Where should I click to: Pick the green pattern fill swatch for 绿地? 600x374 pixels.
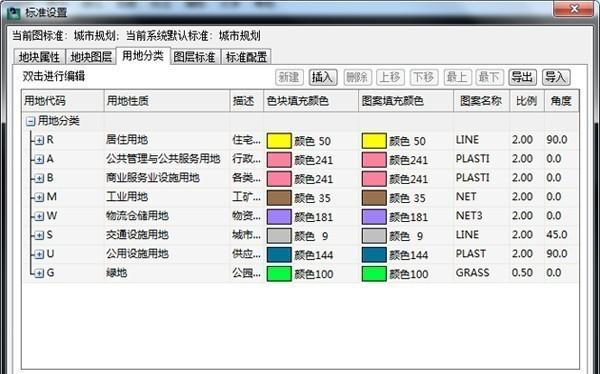click(x=374, y=274)
